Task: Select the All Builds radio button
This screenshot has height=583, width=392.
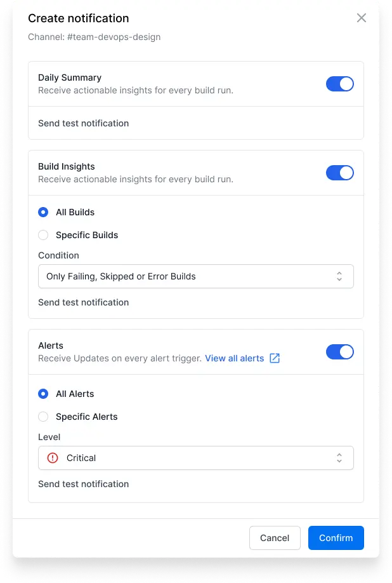Action: (43, 212)
